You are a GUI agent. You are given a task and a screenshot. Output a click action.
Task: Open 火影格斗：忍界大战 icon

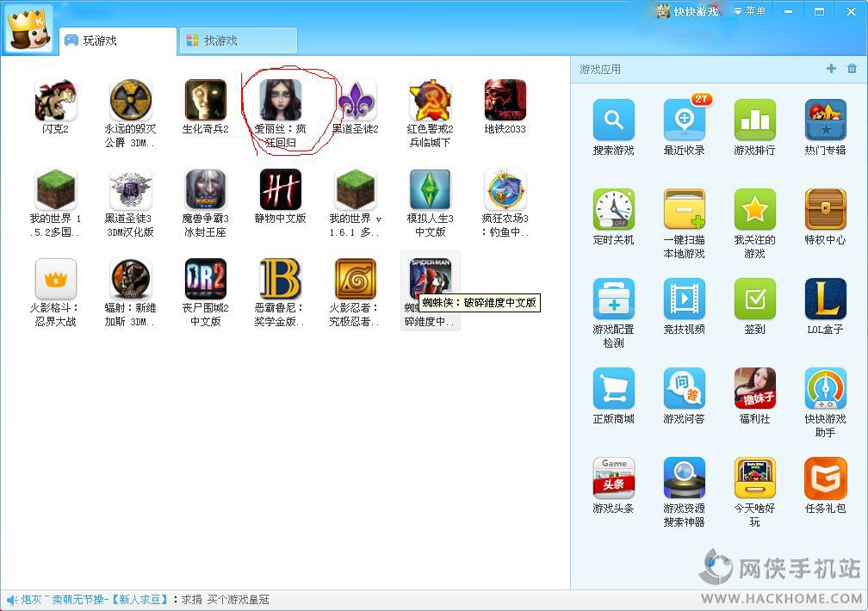55,279
